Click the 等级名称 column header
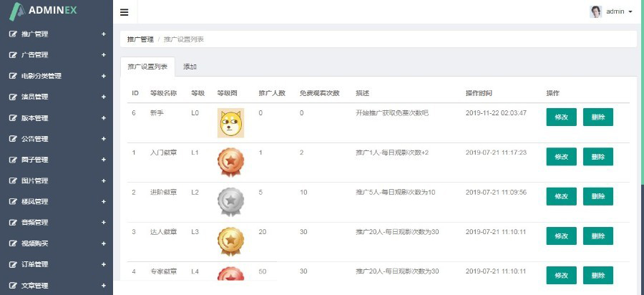 (x=163, y=93)
